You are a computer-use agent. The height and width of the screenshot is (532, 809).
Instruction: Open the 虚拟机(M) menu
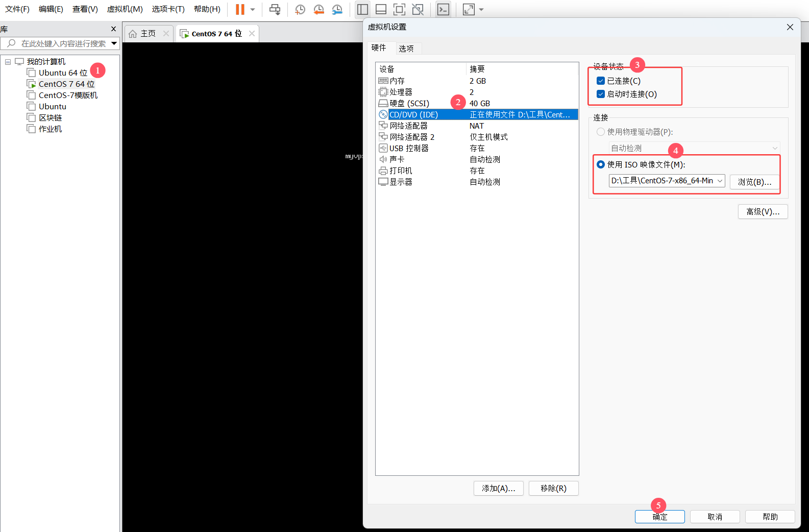tap(125, 9)
